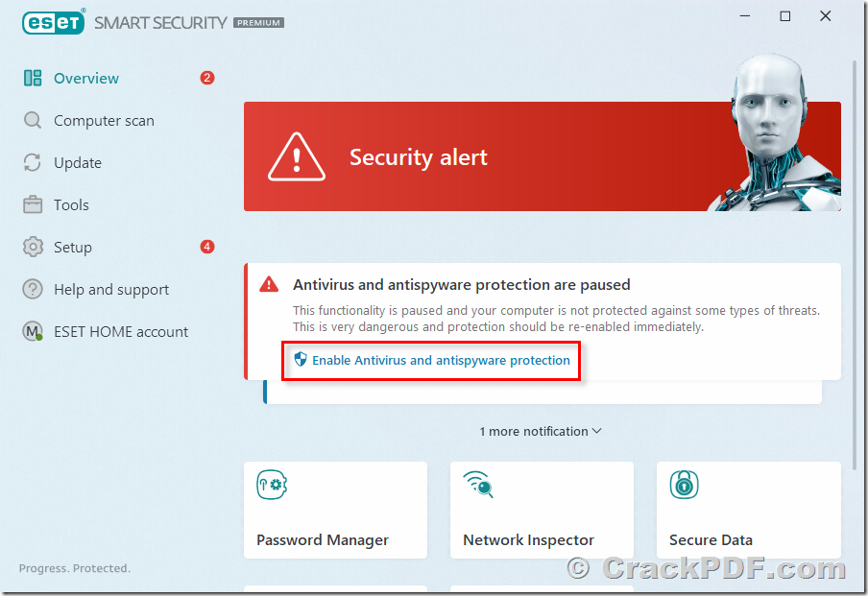Open the Setup gear icon

pos(33,247)
